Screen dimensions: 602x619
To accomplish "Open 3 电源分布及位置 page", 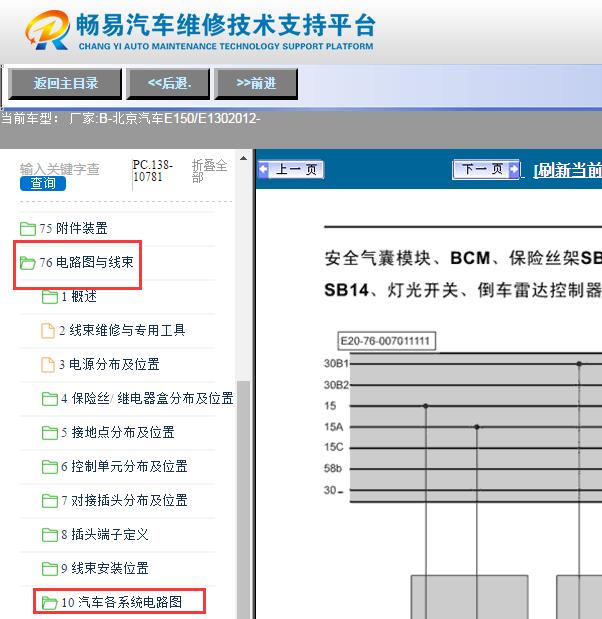I will [109, 364].
